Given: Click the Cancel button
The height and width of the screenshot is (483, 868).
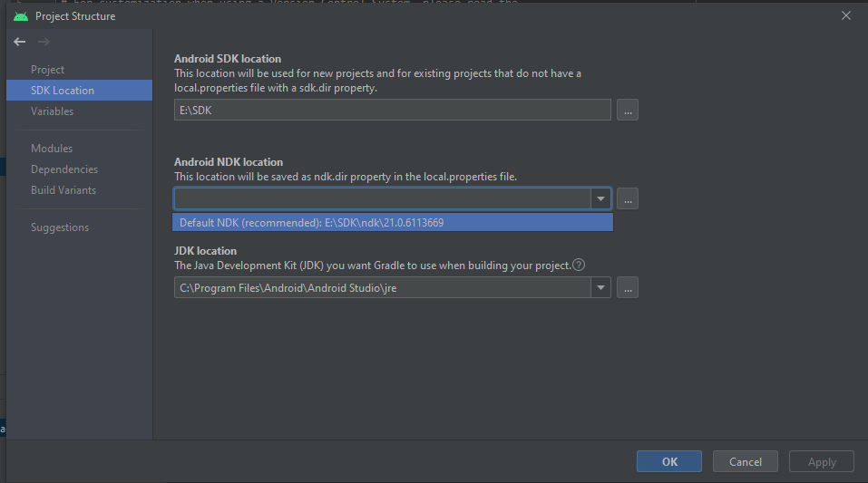Looking at the screenshot, I should coord(746,461).
